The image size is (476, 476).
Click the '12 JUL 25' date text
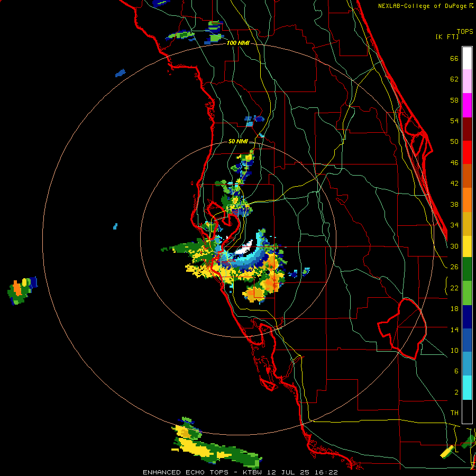288,472
